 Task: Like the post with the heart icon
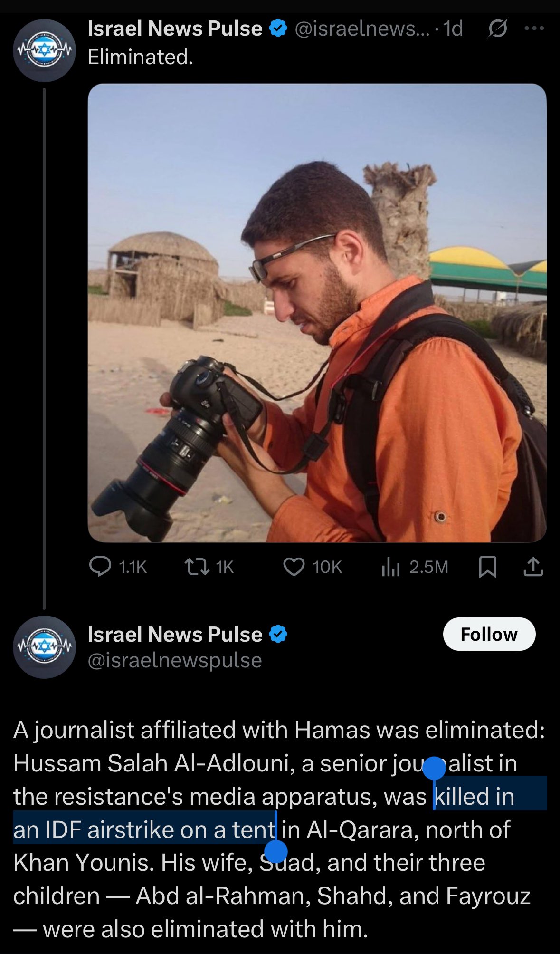coord(294,567)
